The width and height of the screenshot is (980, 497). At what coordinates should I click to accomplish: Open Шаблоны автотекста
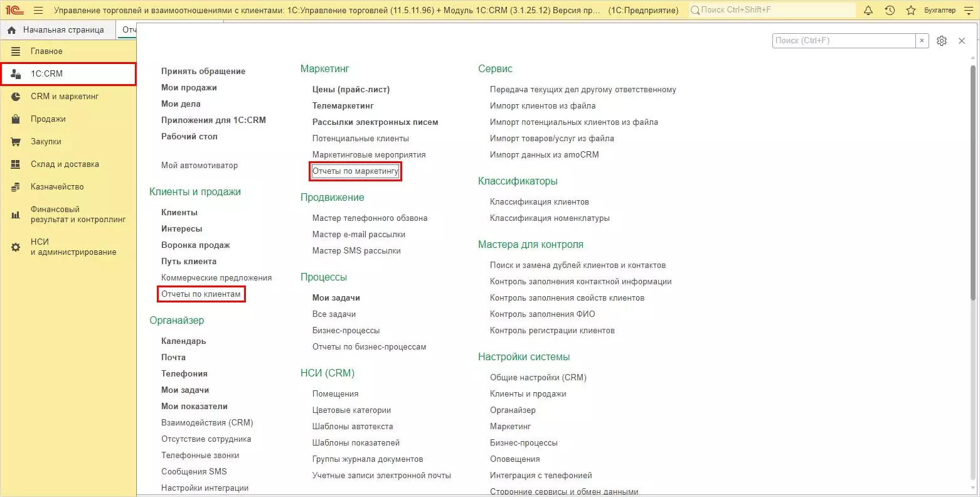(x=353, y=426)
